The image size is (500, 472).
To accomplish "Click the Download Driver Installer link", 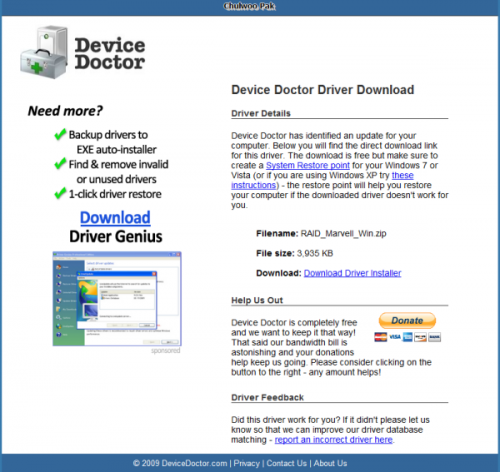I will coord(352,273).
